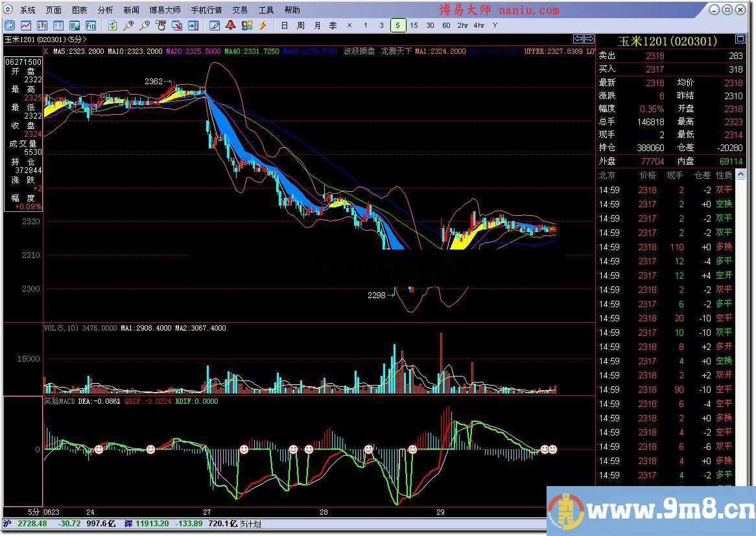
Task: Maximize the quote panel square icon
Action: click(x=740, y=38)
